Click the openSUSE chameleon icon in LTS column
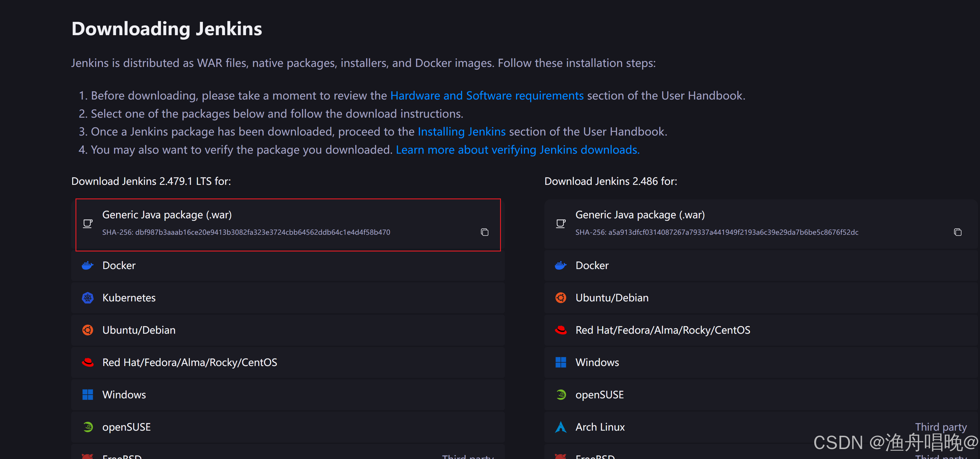 coord(88,427)
